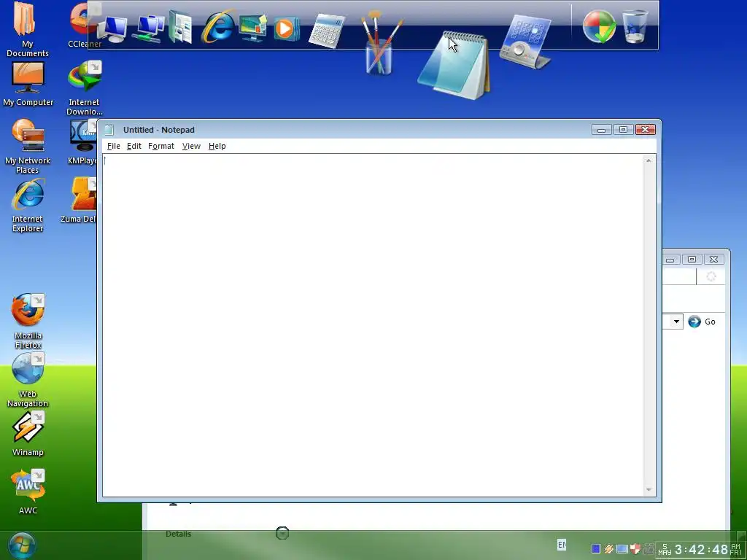The height and width of the screenshot is (560, 747).
Task: Open KMPlayer desktop shortcut
Action: 83,142
